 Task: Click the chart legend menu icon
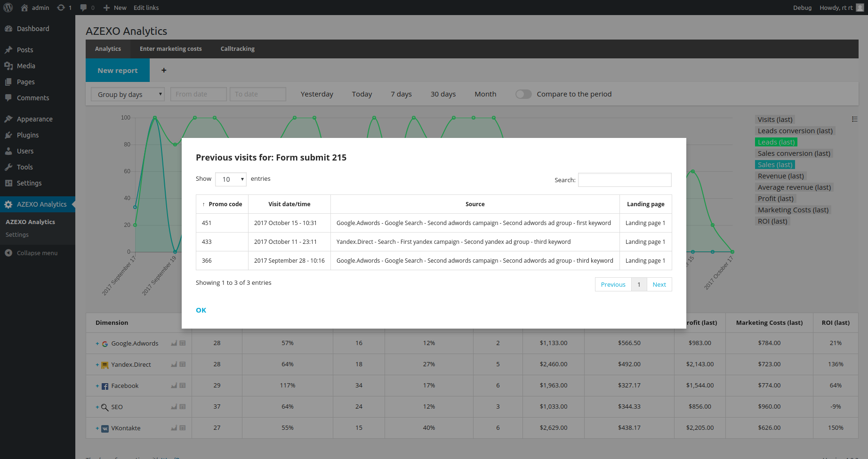pyautogui.click(x=854, y=119)
